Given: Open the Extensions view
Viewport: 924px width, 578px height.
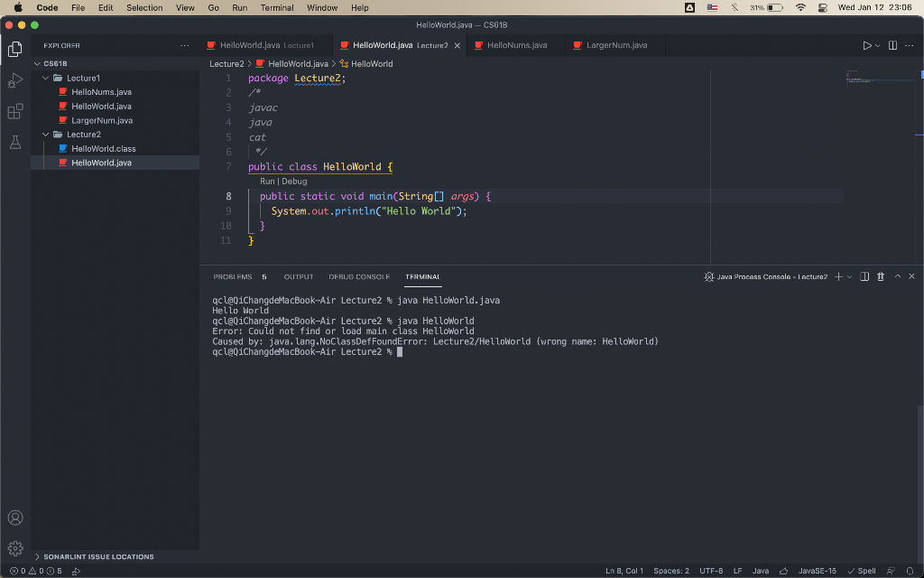Looking at the screenshot, I should tap(15, 111).
